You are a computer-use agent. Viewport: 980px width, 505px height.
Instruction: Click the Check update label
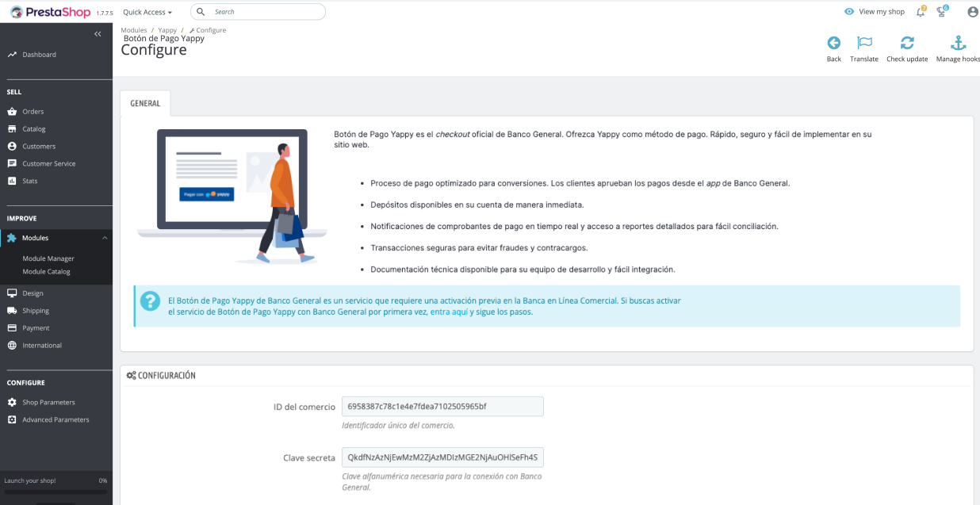pyautogui.click(x=907, y=59)
